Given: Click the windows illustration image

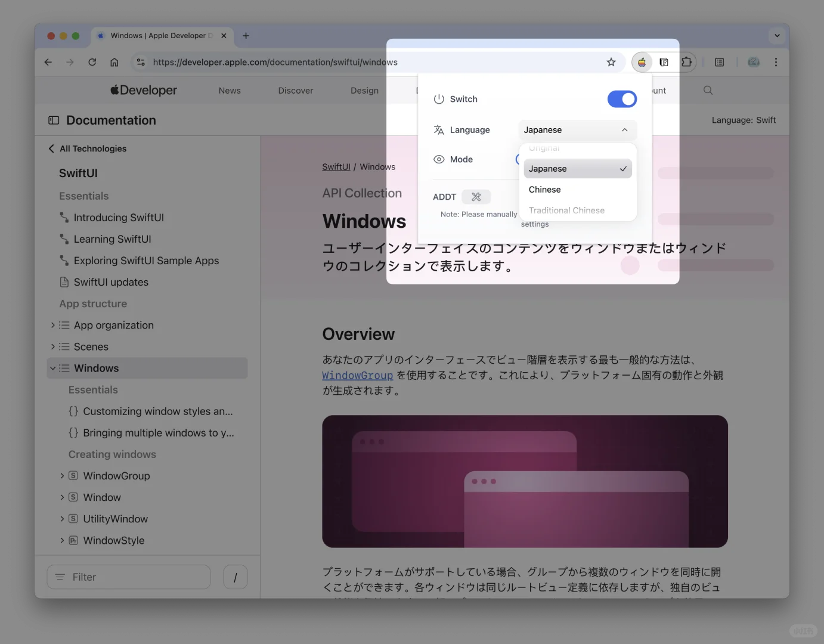Looking at the screenshot, I should pyautogui.click(x=525, y=481).
